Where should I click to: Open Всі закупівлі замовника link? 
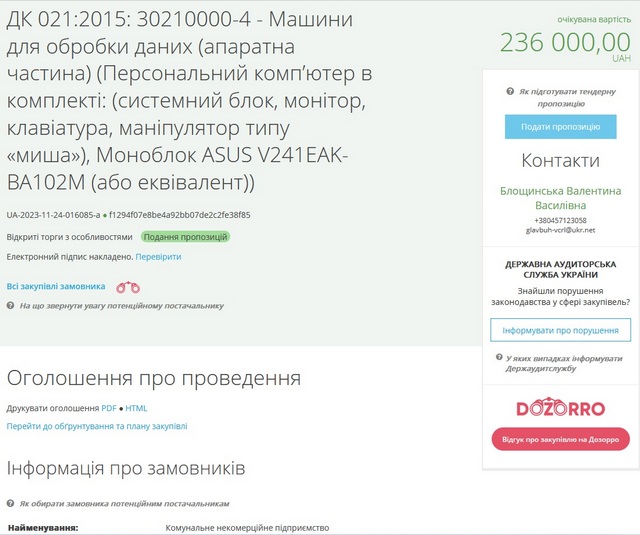(x=56, y=286)
